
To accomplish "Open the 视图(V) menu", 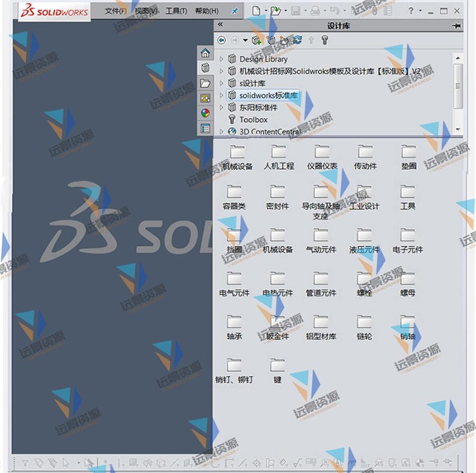I will [x=146, y=11].
